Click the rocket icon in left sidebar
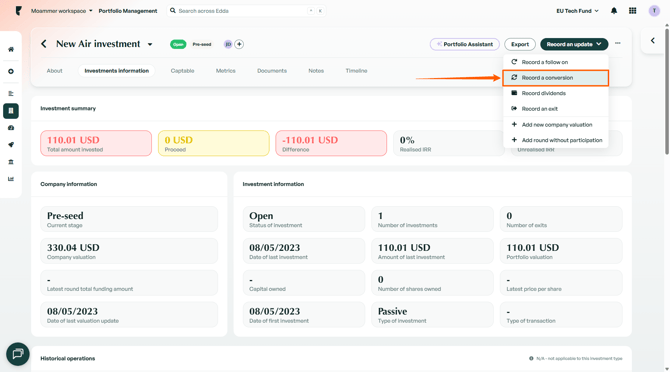Image resolution: width=670 pixels, height=372 pixels. pyautogui.click(x=11, y=145)
